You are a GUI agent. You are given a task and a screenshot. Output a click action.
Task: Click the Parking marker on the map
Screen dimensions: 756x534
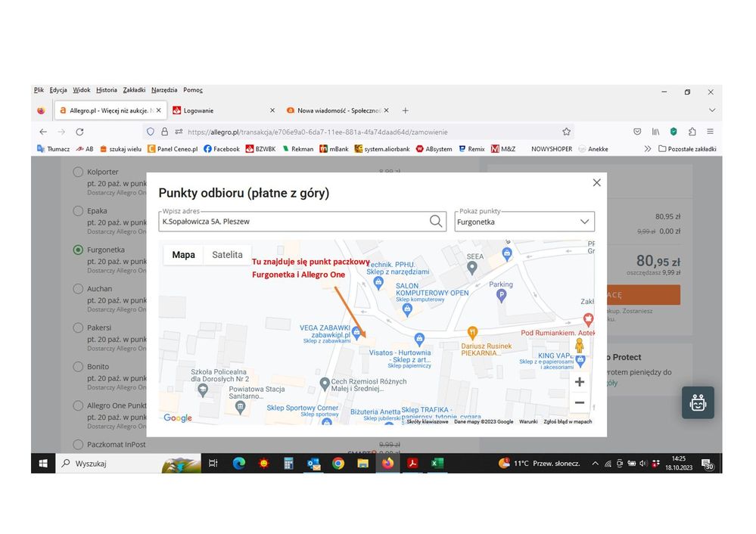point(501,296)
